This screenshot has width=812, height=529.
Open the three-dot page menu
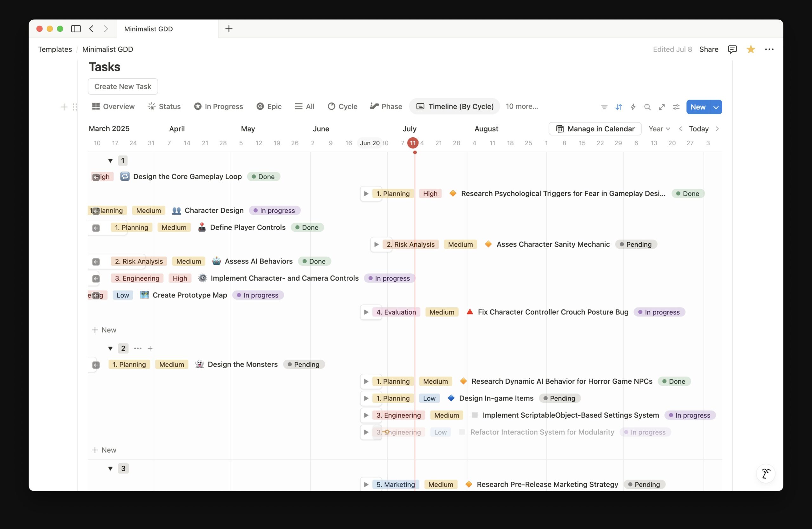click(x=769, y=49)
